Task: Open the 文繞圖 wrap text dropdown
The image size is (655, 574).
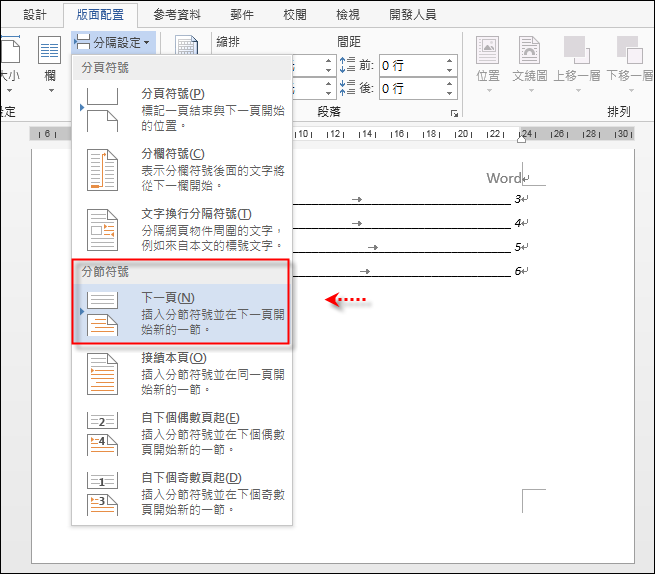Action: 530,64
